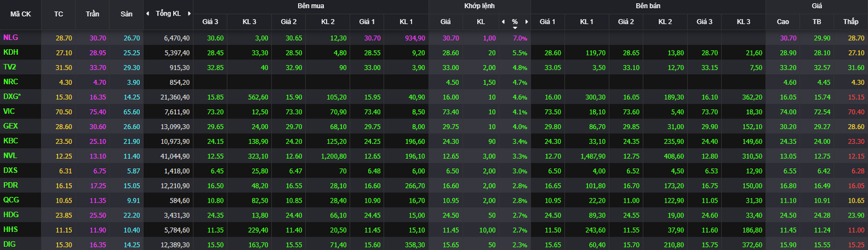Click the sort triangle under the % header

515,27
